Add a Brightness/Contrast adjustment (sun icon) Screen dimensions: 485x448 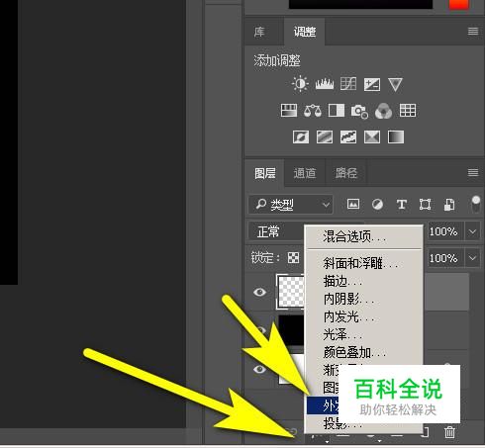click(300, 84)
